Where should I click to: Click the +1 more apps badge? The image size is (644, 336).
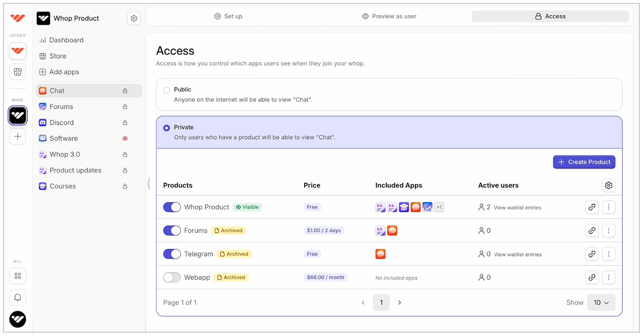coord(439,207)
